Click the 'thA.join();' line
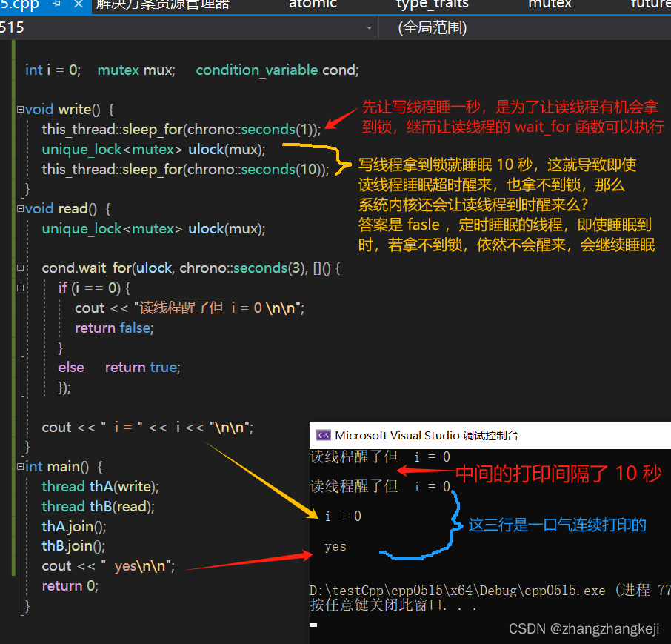This screenshot has height=644, width=671. [73, 526]
